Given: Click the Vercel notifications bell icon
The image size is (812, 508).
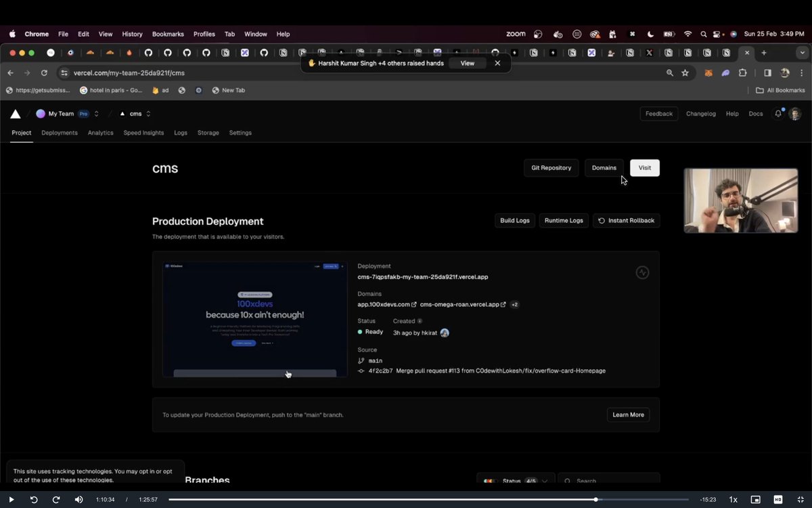Looking at the screenshot, I should tap(778, 114).
